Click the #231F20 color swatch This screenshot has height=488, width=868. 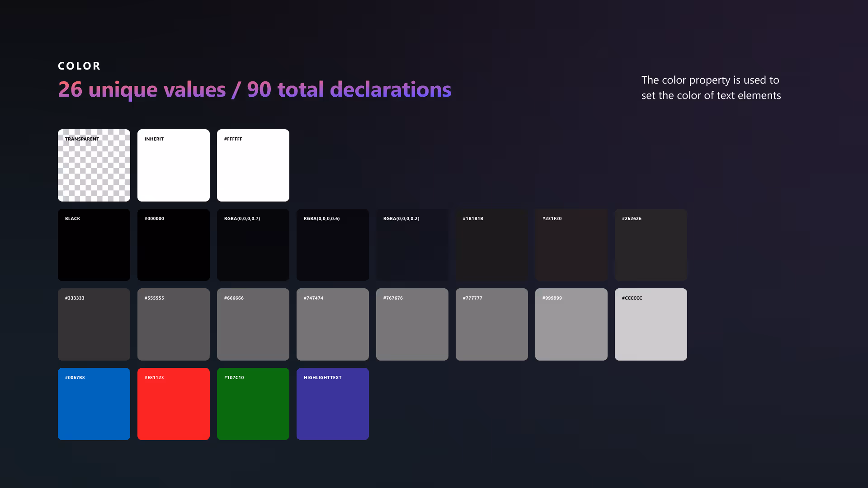[571, 244]
